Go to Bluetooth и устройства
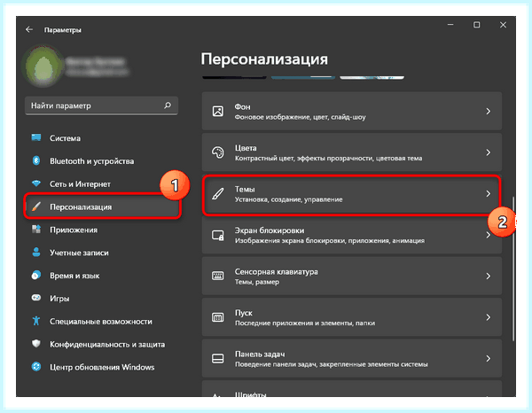Viewport: 532px width, 413px height. pyautogui.click(x=101, y=160)
